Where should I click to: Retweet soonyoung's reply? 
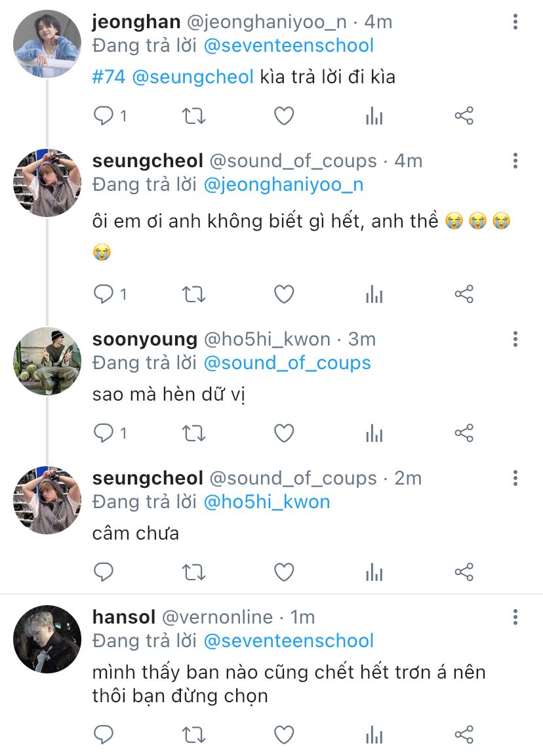(193, 433)
